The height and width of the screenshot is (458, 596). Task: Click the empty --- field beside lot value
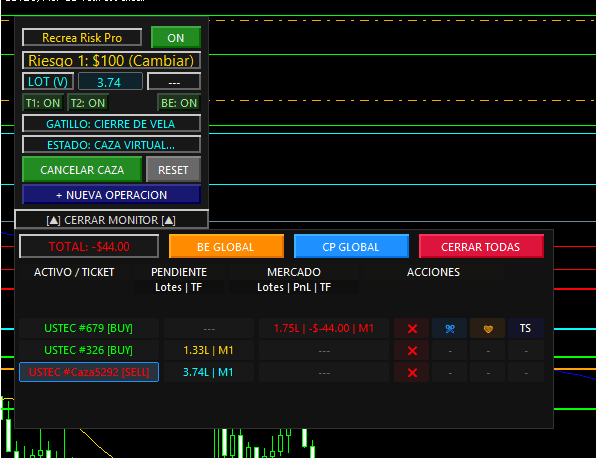pyautogui.click(x=174, y=82)
